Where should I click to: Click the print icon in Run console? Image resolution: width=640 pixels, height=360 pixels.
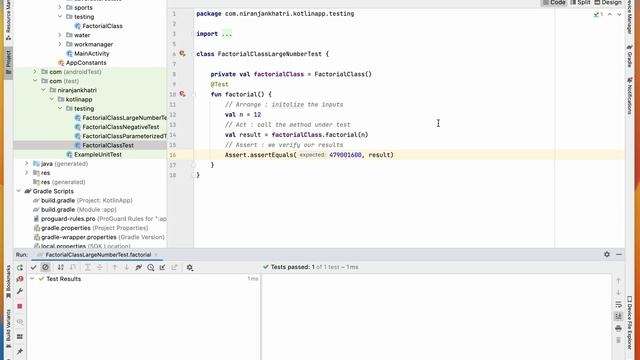618,328
